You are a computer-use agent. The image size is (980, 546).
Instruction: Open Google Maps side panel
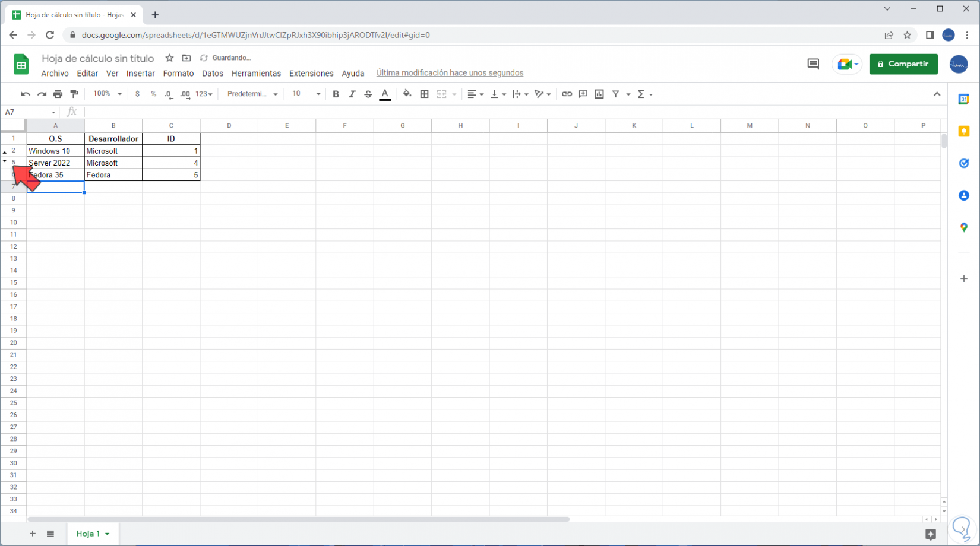tap(963, 227)
